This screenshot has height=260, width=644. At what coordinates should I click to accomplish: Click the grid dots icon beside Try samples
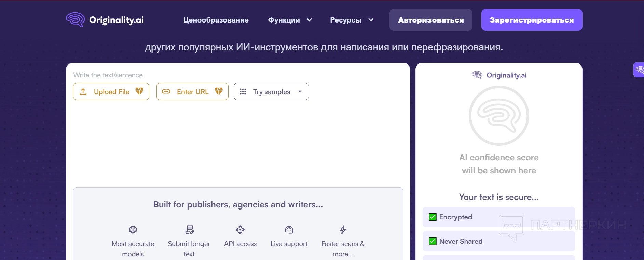(243, 91)
